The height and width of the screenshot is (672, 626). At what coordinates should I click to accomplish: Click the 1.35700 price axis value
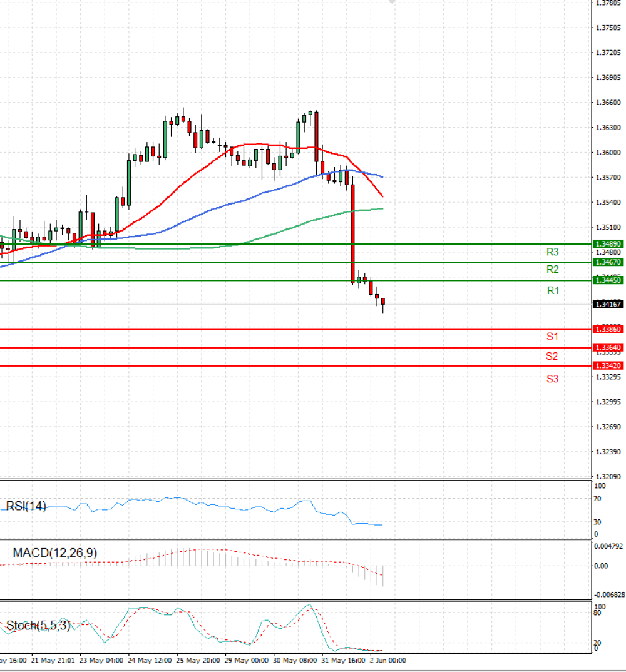pos(608,177)
